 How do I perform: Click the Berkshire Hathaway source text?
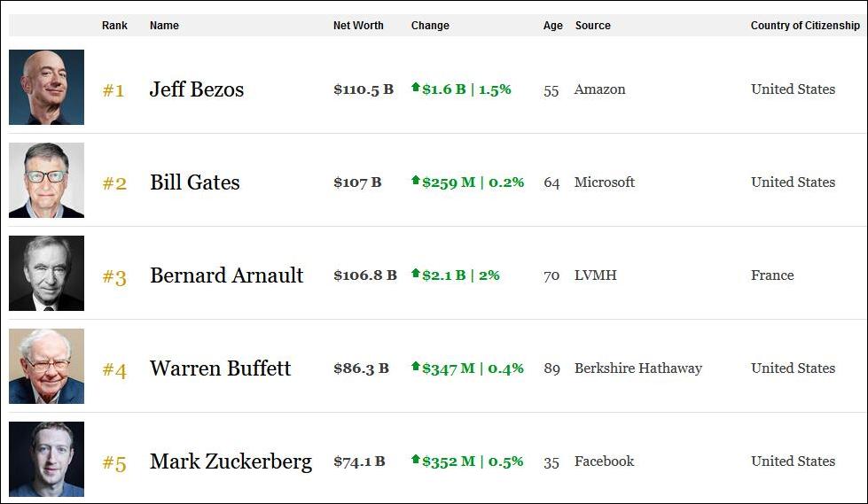(637, 368)
